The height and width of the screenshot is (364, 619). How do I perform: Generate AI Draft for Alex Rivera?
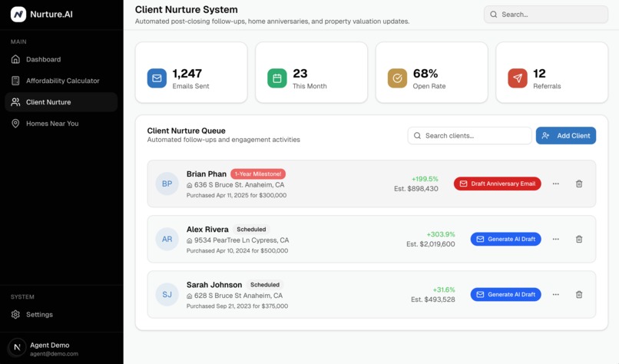click(505, 239)
